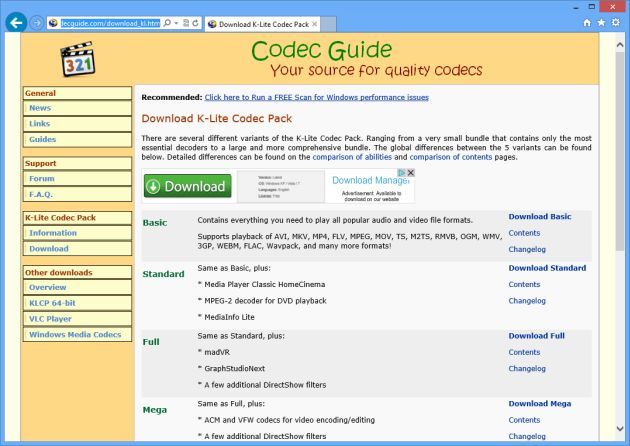Open the comparison of contents link
630x446 pixels.
coord(451,157)
